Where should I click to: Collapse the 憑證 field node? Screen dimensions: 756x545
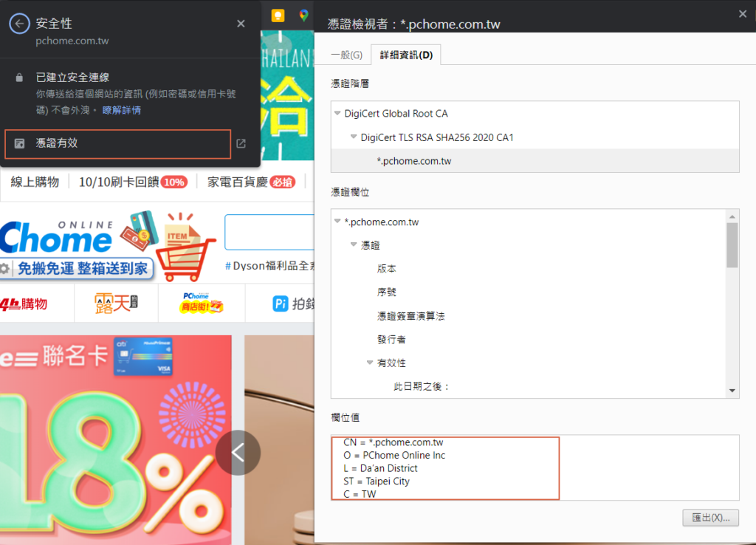(x=354, y=245)
